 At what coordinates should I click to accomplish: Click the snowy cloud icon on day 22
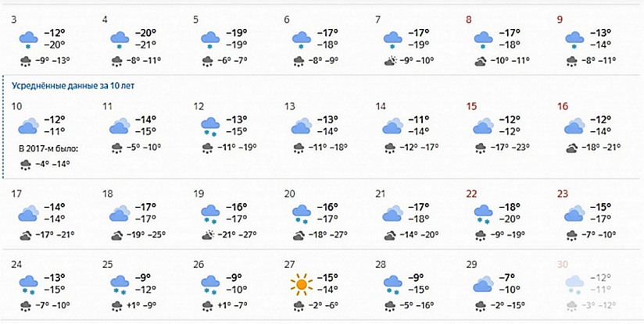click(484, 214)
